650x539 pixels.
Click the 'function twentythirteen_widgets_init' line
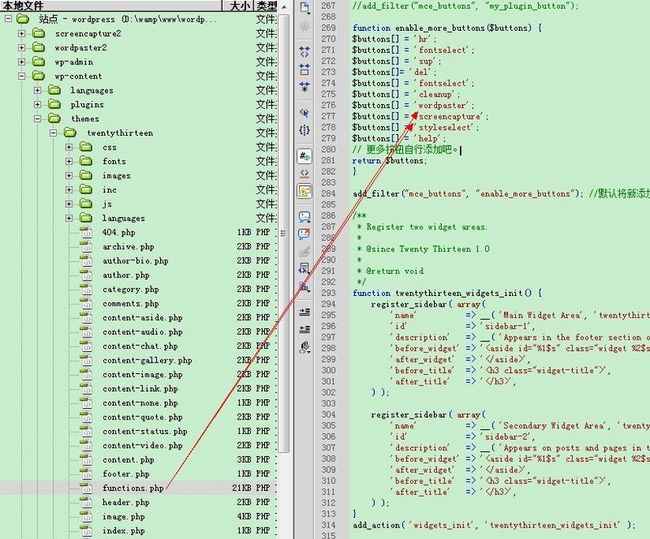click(x=447, y=293)
